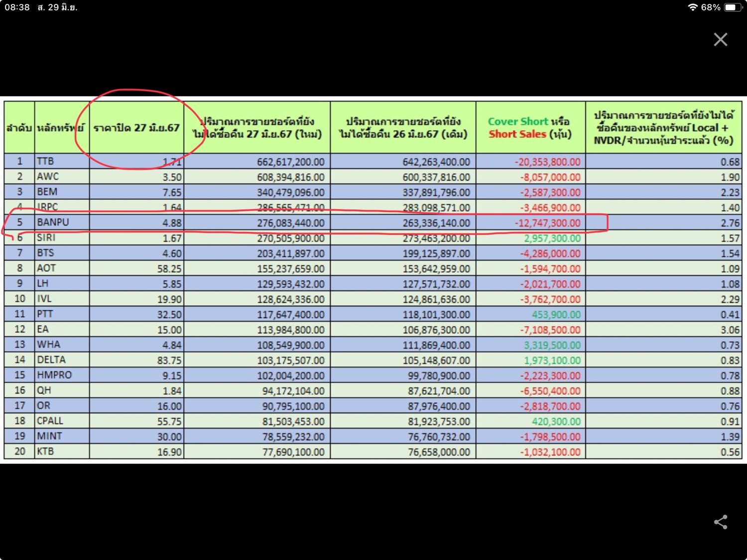Screen dimensions: 747x560
Task: Click the value 276,083,440.00 in BANPU row
Action: pos(291,223)
